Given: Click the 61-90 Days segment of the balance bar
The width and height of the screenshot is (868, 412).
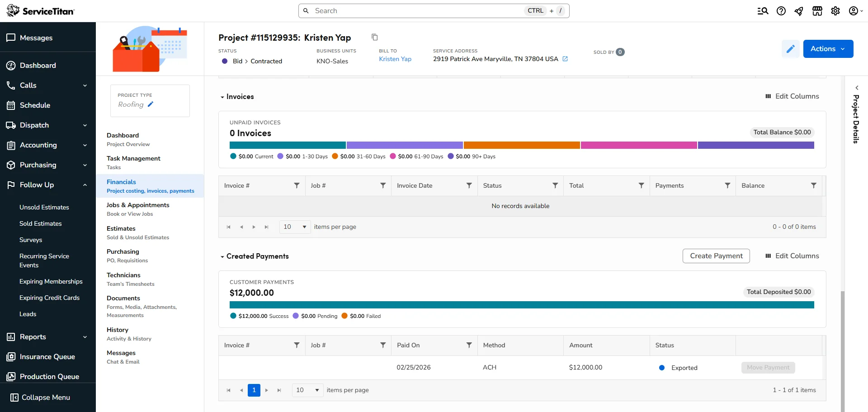Looking at the screenshot, I should pos(639,145).
